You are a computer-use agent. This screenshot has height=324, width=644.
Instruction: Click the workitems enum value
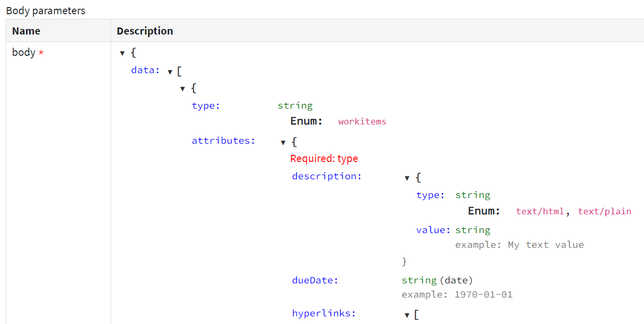(362, 121)
